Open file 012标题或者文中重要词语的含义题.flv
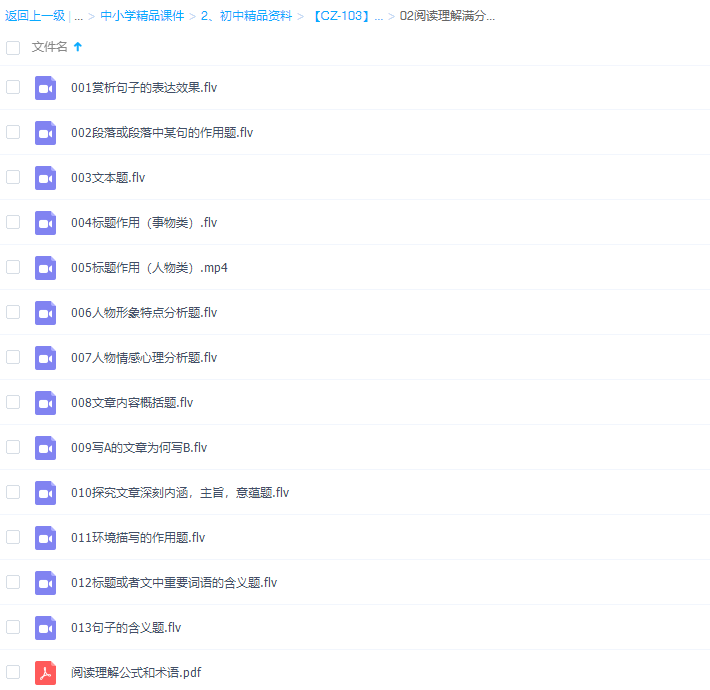 (x=174, y=583)
